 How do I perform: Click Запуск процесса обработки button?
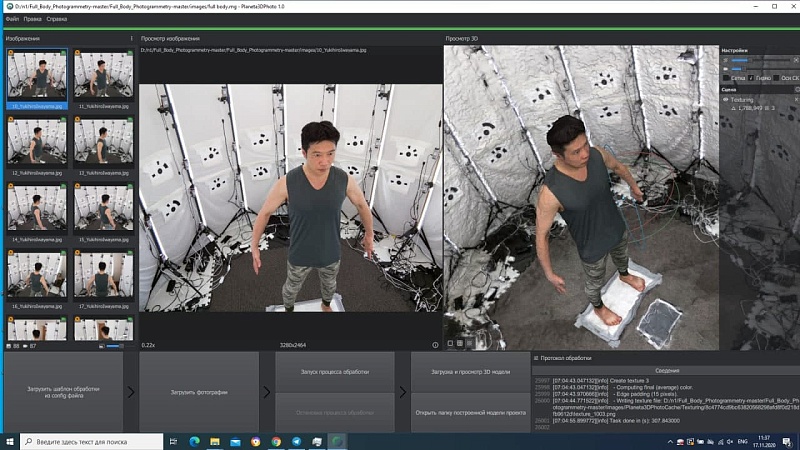[335, 371]
